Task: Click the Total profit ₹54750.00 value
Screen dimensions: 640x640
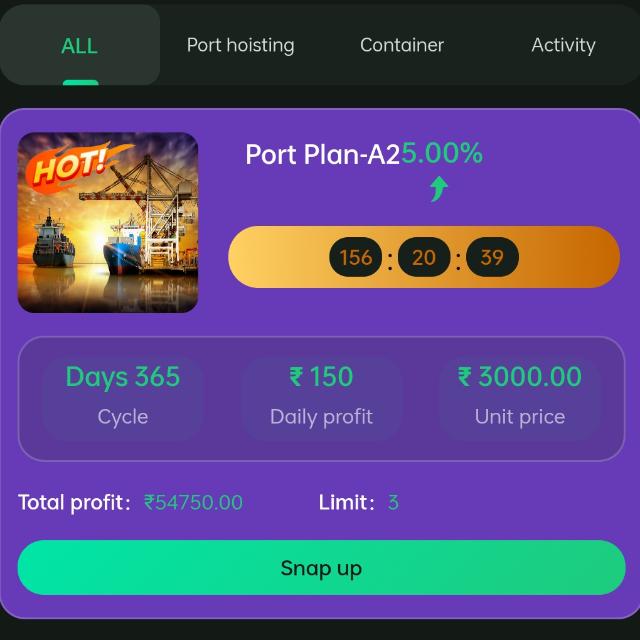Action: (193, 502)
